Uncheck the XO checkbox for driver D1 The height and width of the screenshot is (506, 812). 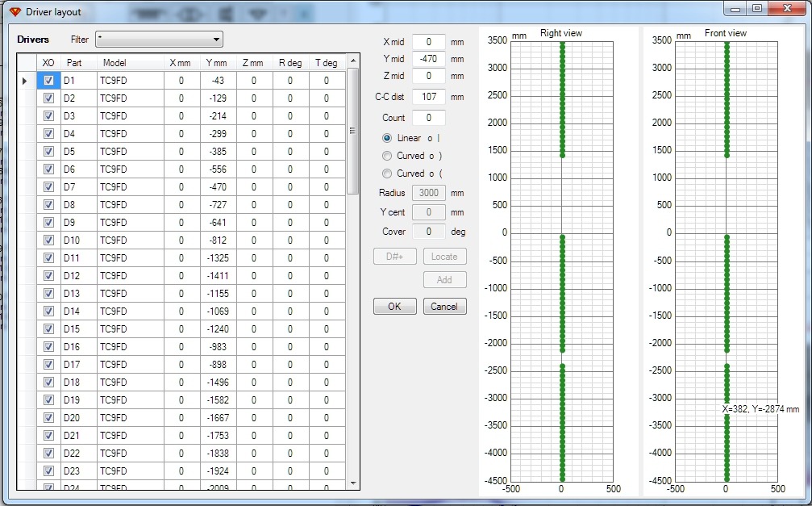[x=48, y=81]
